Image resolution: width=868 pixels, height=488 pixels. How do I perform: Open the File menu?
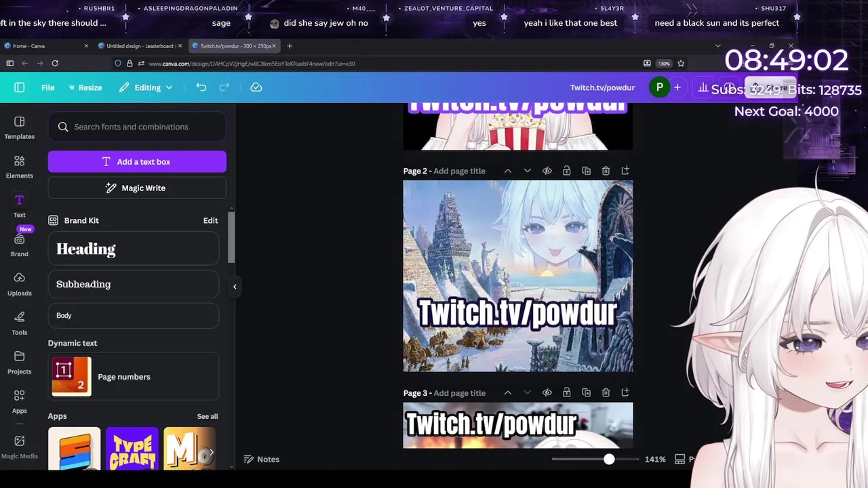pyautogui.click(x=47, y=87)
